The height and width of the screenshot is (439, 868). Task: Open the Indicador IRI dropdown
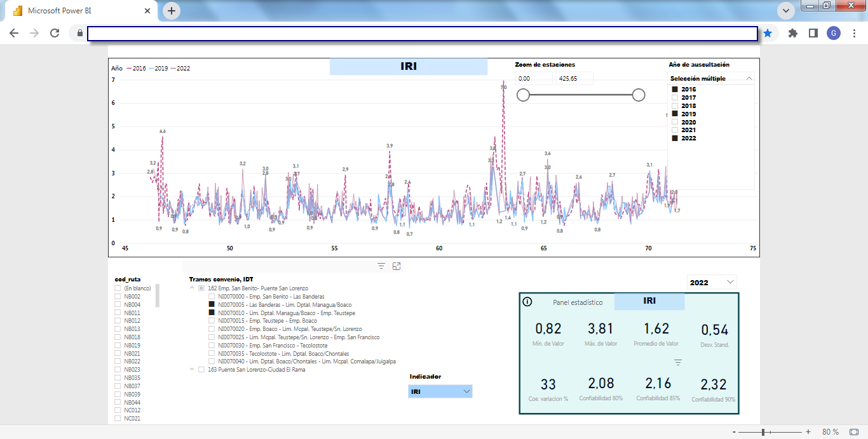click(440, 392)
